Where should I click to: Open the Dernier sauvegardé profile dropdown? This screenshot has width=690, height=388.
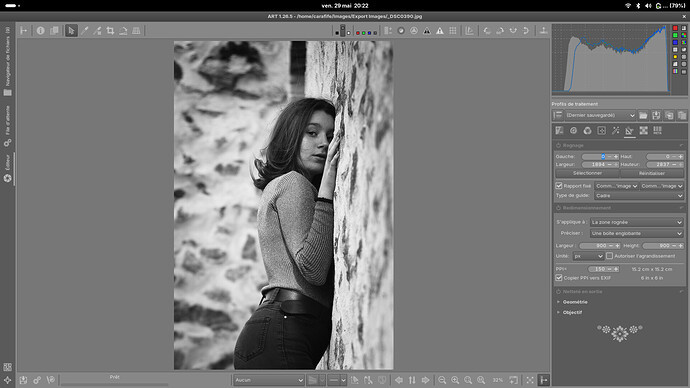[600, 115]
